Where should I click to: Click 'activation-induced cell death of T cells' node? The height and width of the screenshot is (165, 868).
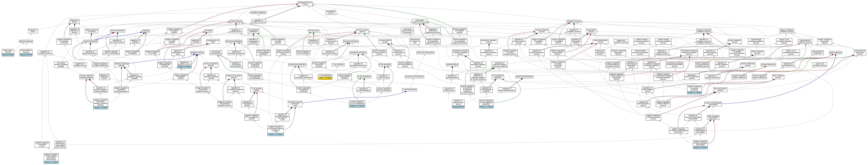pos(295,104)
